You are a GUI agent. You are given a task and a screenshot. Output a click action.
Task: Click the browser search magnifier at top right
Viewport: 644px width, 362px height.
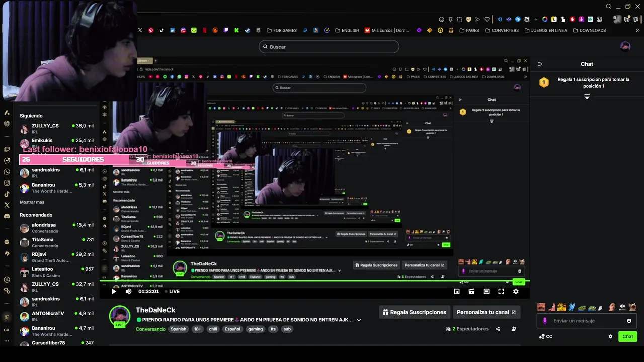[608, 7]
